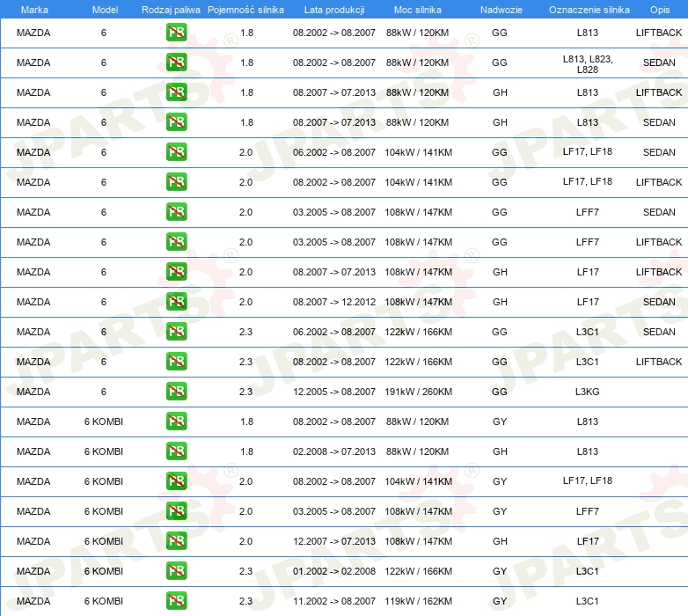The image size is (688, 616).
Task: Click LIFTBACK in the first table row
Action: tap(659, 33)
